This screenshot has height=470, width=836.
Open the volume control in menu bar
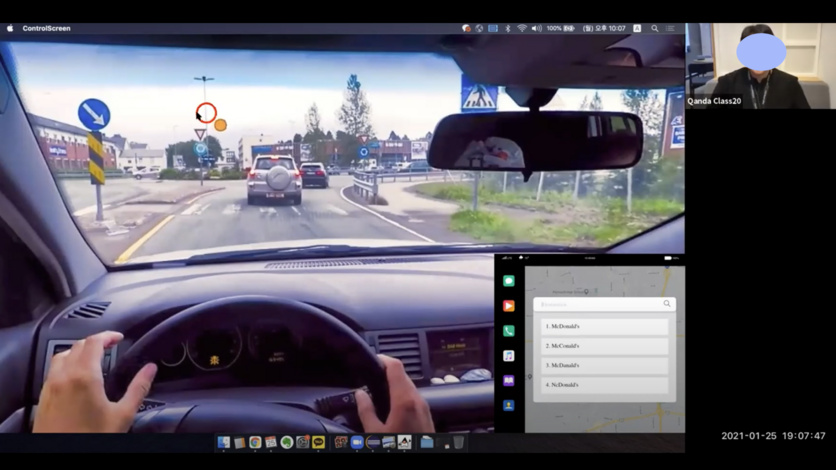[x=536, y=28]
